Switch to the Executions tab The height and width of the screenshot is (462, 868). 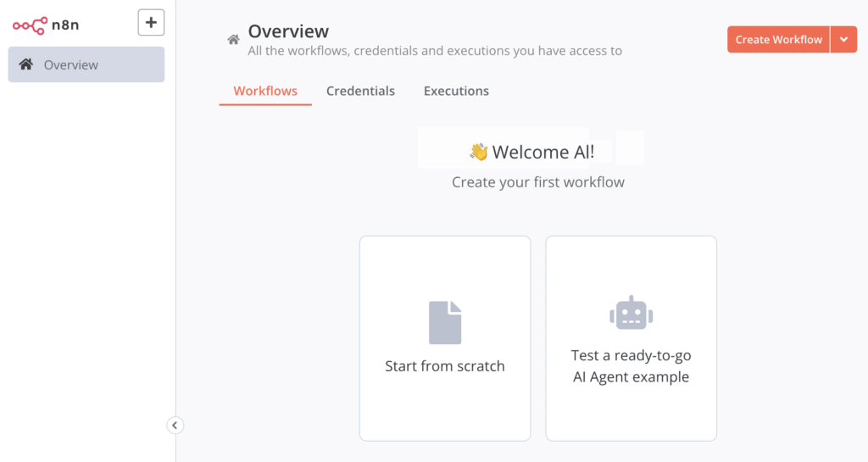(456, 91)
